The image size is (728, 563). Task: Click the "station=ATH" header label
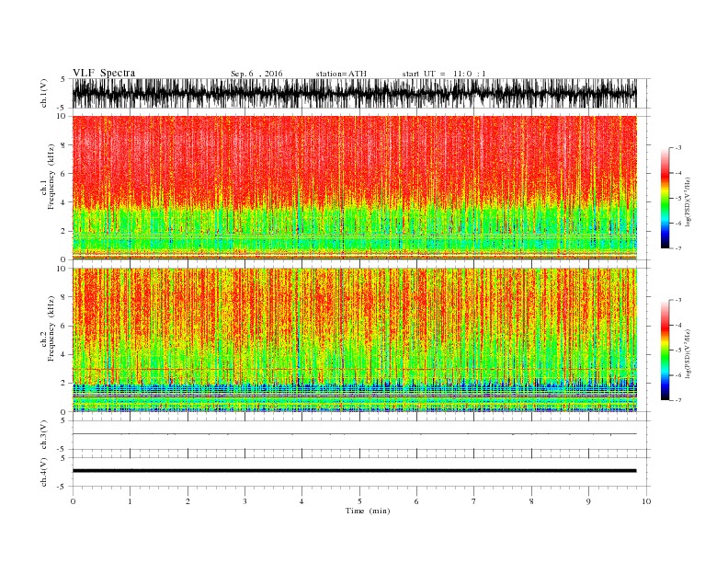341,74
